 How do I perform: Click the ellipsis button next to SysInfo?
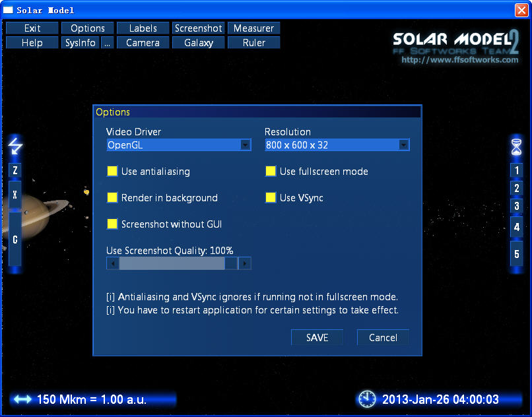(107, 43)
